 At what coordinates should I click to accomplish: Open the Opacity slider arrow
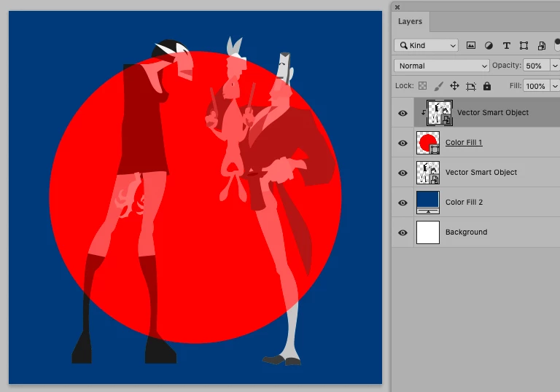[555, 66]
